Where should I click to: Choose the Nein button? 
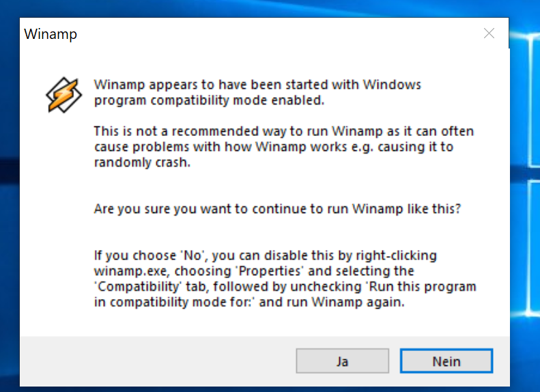[x=446, y=361]
